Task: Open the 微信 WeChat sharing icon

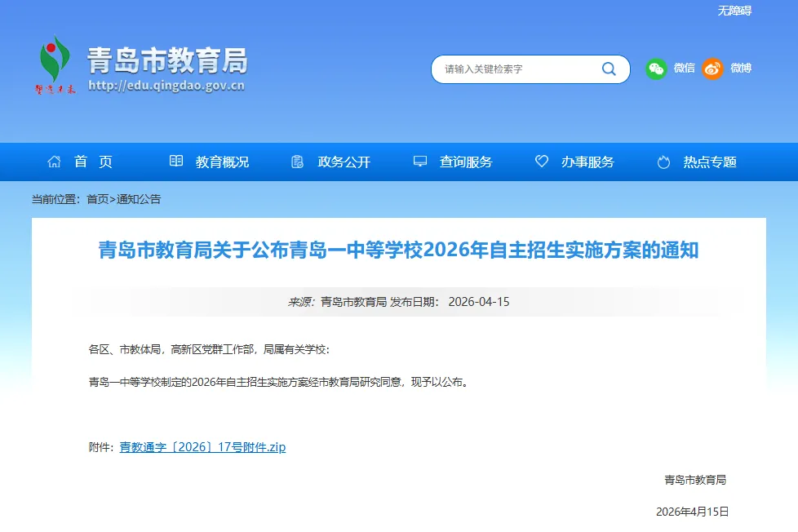Action: click(x=656, y=69)
